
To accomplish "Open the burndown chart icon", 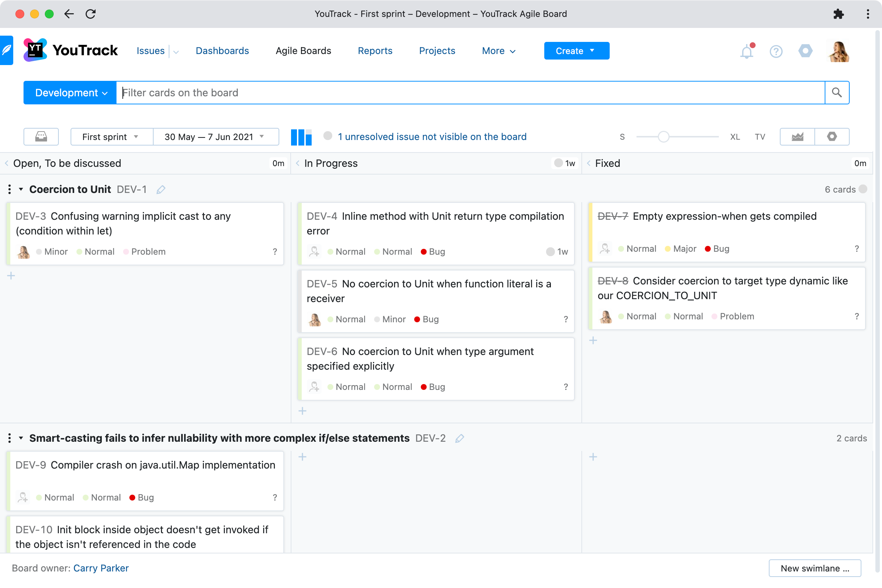I will [797, 136].
